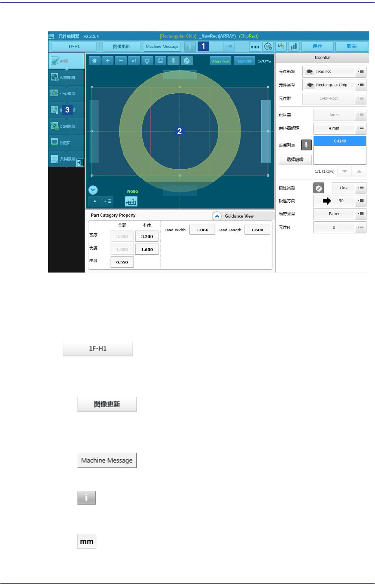Click the compass icon next to 极性类型
The image size is (375, 588).
click(319, 188)
